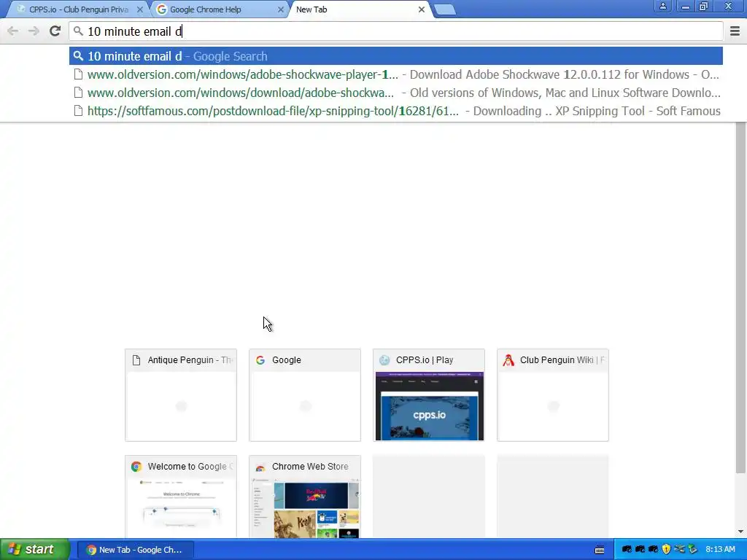The image size is (747, 560).
Task: Click the safely remove hardware tray icon
Action: click(693, 550)
